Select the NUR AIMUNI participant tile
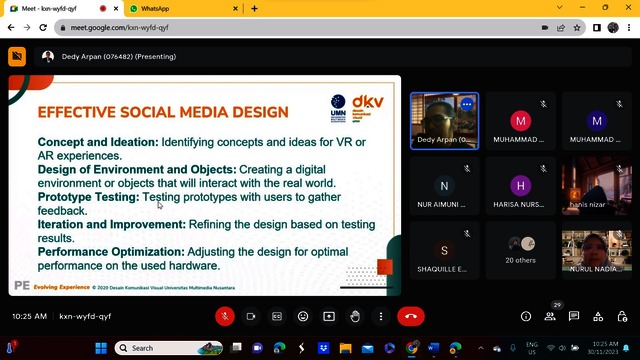640x360 pixels. tap(444, 186)
